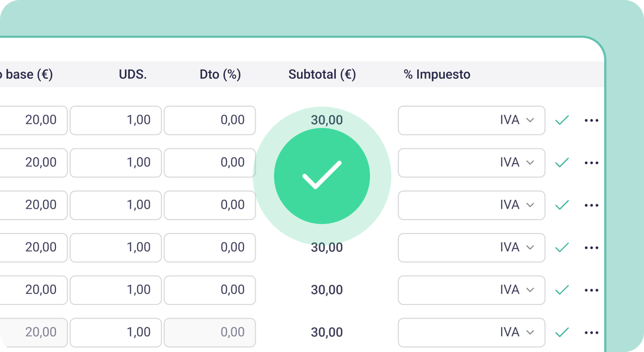Screen dimensions: 644x352
Task: Click the 30,00 subtotal on the first row
Action: point(326,120)
